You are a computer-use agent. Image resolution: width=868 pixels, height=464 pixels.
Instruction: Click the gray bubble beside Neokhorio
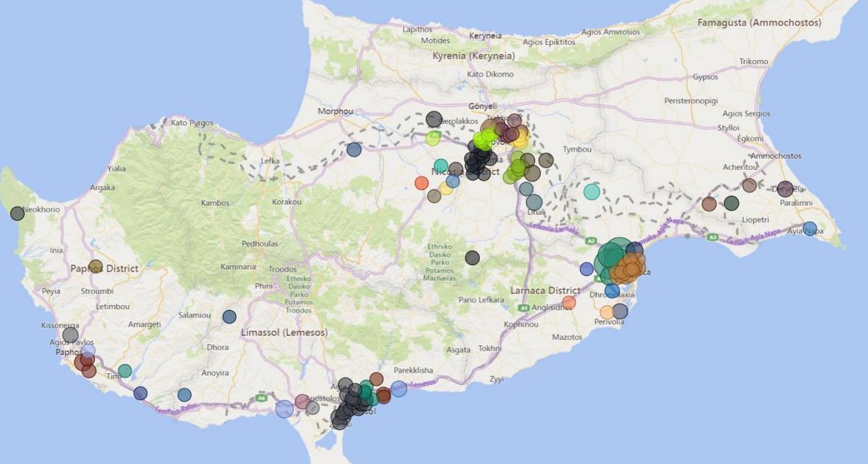click(17, 213)
